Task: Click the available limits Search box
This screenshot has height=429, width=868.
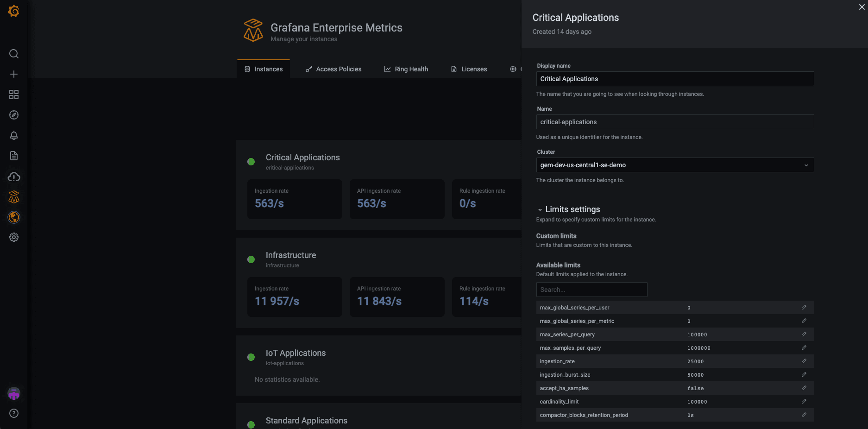Action: coord(591,290)
